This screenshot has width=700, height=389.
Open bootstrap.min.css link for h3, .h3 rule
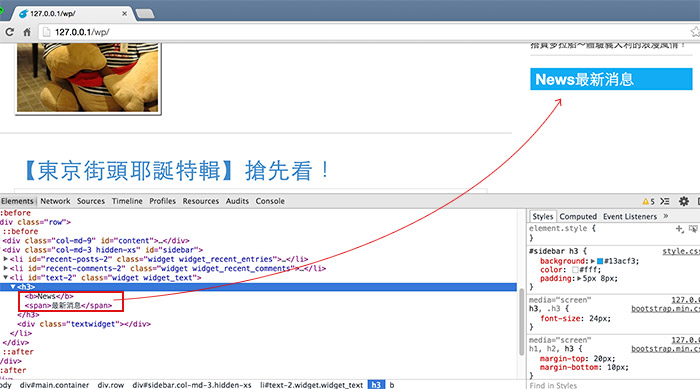(x=665, y=309)
